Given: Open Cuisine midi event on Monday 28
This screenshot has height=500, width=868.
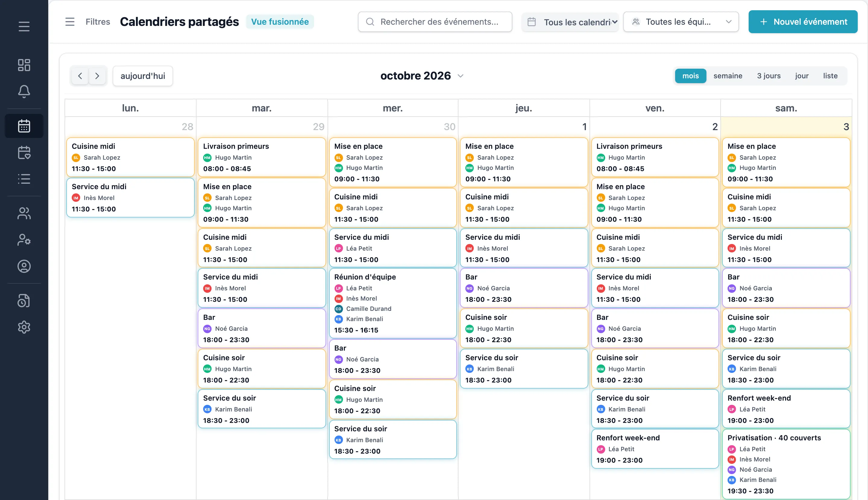Looking at the screenshot, I should point(130,157).
